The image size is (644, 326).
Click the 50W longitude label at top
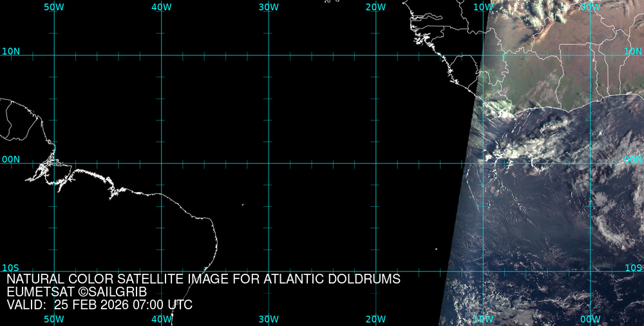click(x=54, y=7)
